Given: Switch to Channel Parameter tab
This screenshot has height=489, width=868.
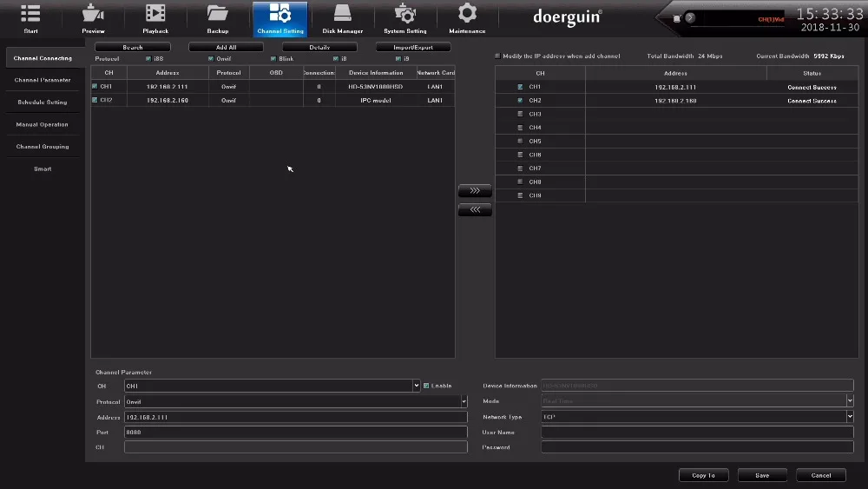Looking at the screenshot, I should point(43,80).
